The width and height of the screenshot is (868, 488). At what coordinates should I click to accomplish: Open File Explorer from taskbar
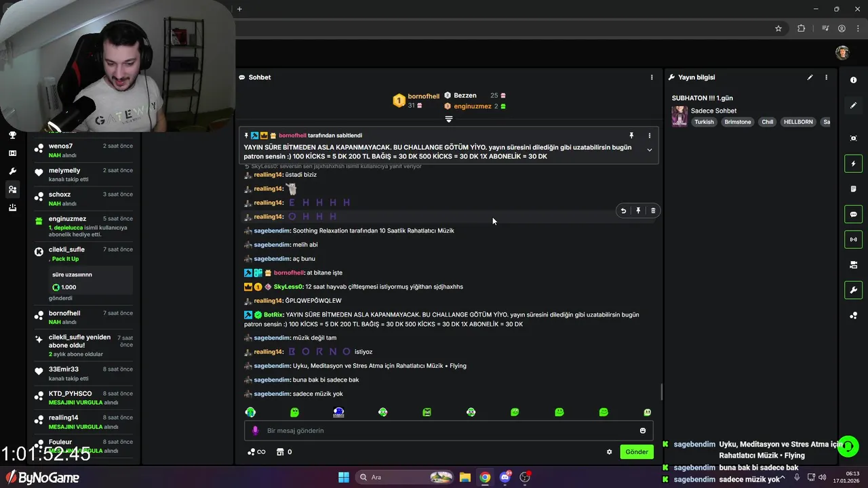coord(465,477)
